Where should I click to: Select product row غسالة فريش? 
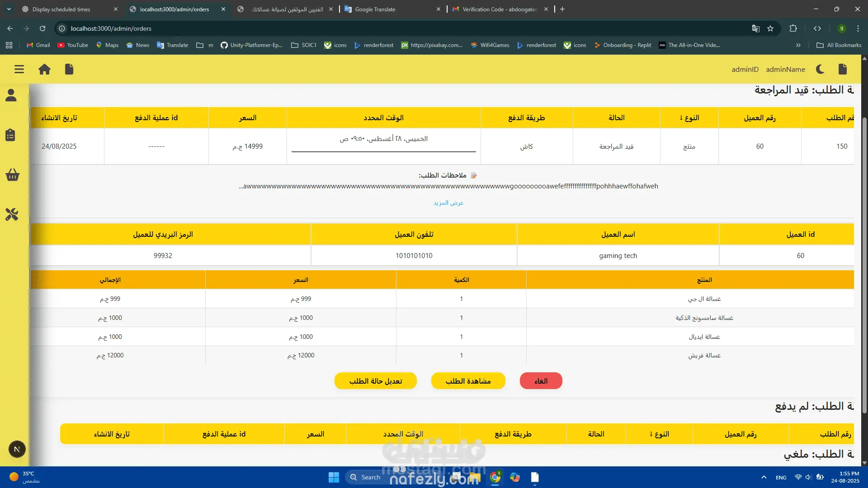pyautogui.click(x=442, y=356)
